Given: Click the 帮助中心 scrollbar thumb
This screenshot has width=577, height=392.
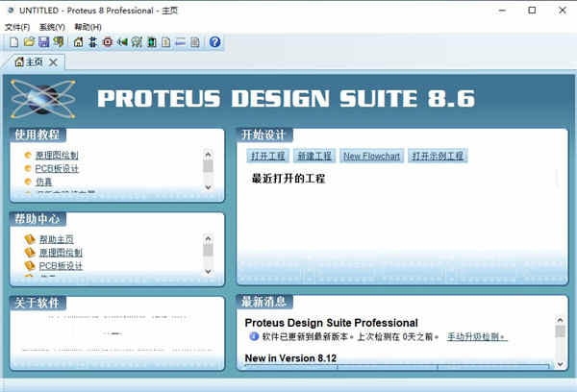Looking at the screenshot, I should [x=208, y=251].
